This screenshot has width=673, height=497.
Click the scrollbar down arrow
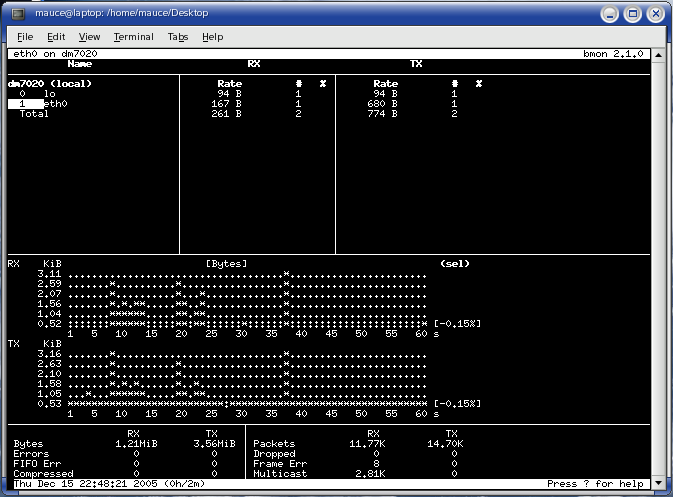pos(658,483)
